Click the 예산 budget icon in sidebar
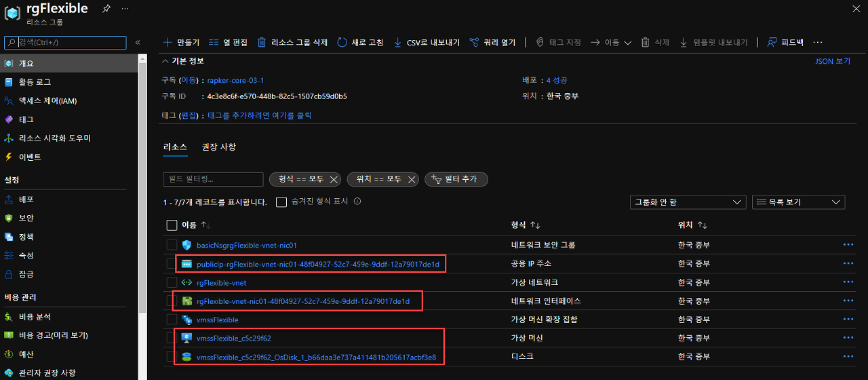Screen dimensions: 868x380 [9, 354]
